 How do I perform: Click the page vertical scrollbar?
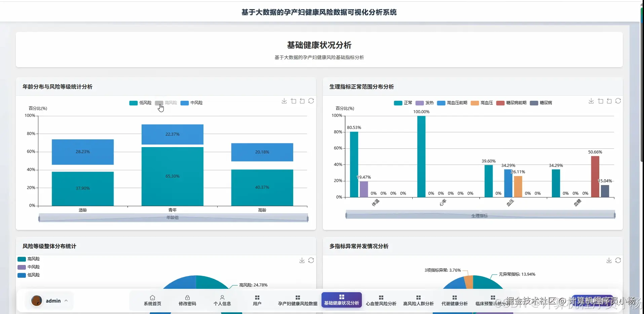(642, 84)
